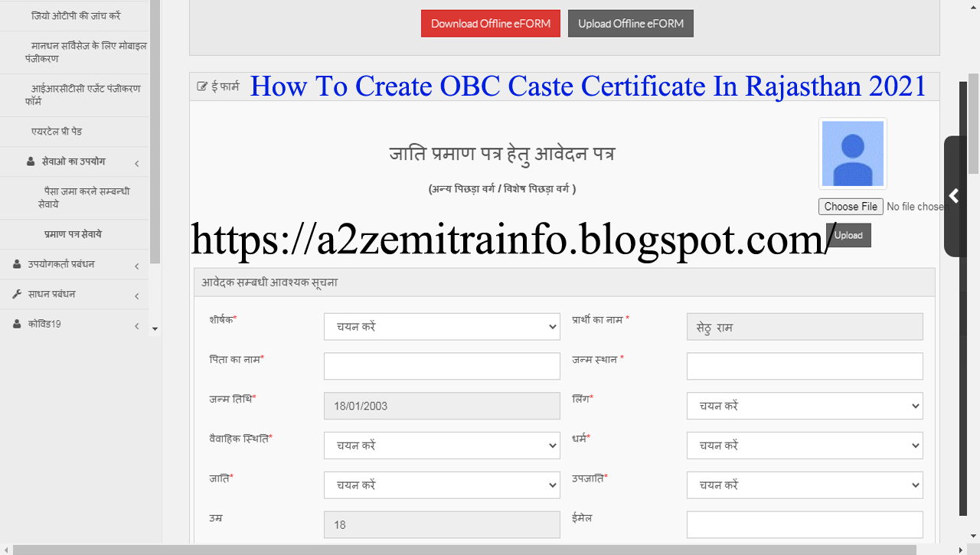Open the वैवाहिक स्थिति dropdown
The height and width of the screenshot is (555, 980).
click(x=442, y=445)
